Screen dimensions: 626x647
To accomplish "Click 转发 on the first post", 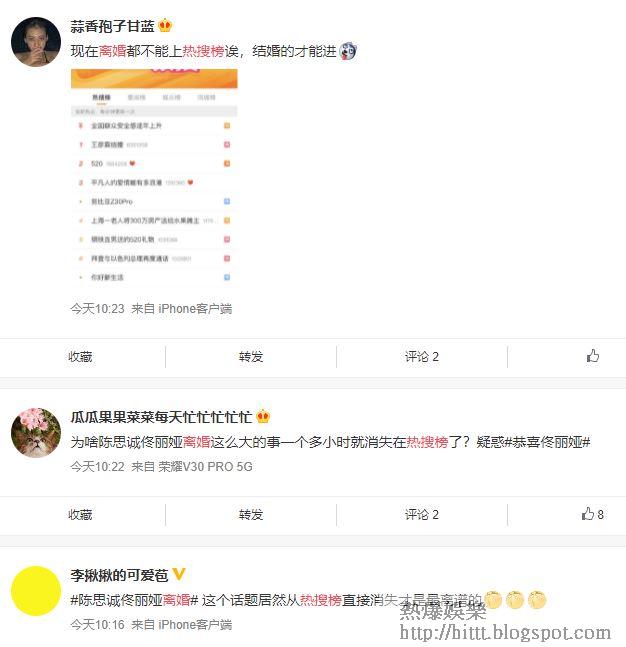I will pyautogui.click(x=251, y=357).
